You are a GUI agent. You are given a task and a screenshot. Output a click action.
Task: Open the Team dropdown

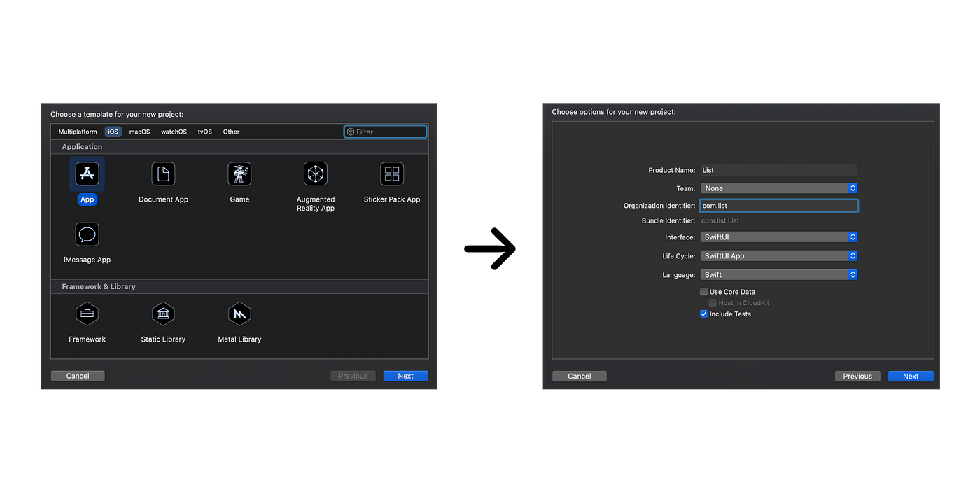coord(778,188)
